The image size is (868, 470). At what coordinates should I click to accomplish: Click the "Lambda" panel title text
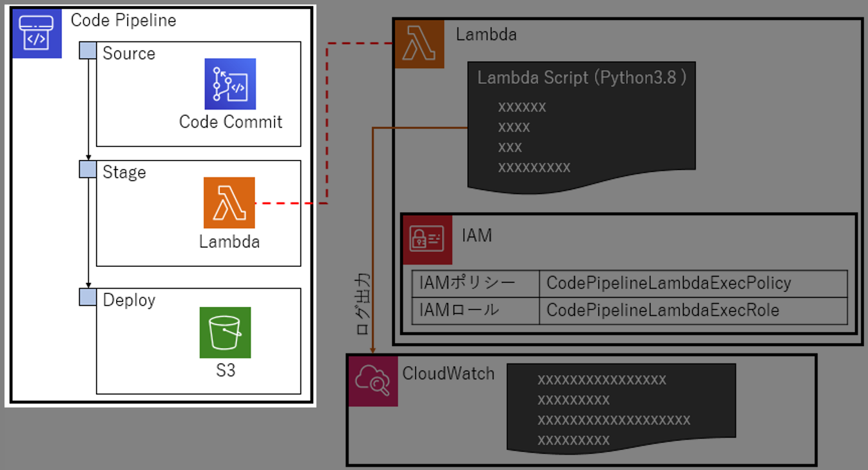click(487, 34)
